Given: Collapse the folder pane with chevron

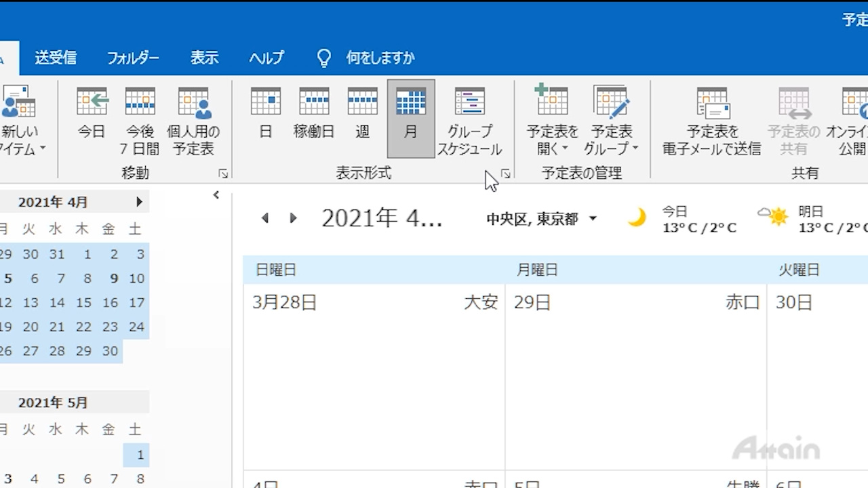Looking at the screenshot, I should pyautogui.click(x=216, y=195).
